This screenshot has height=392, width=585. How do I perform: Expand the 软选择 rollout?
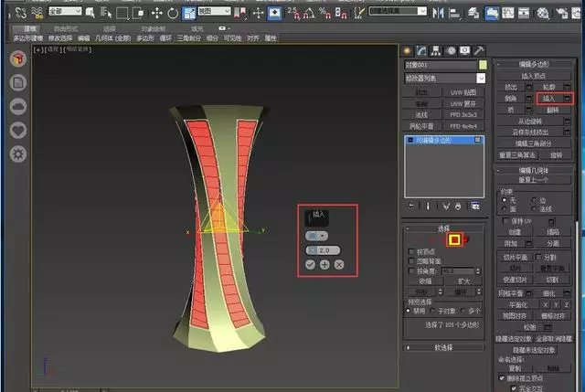click(444, 347)
